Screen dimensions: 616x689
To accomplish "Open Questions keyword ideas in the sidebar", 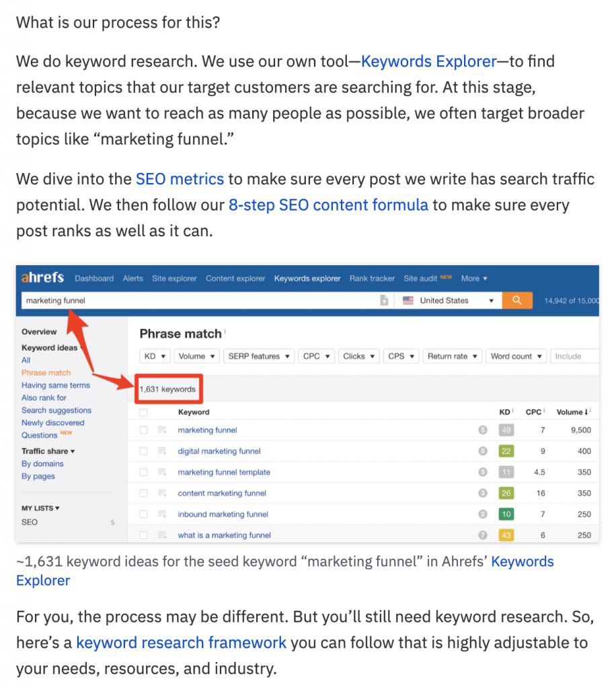I will click(40, 435).
